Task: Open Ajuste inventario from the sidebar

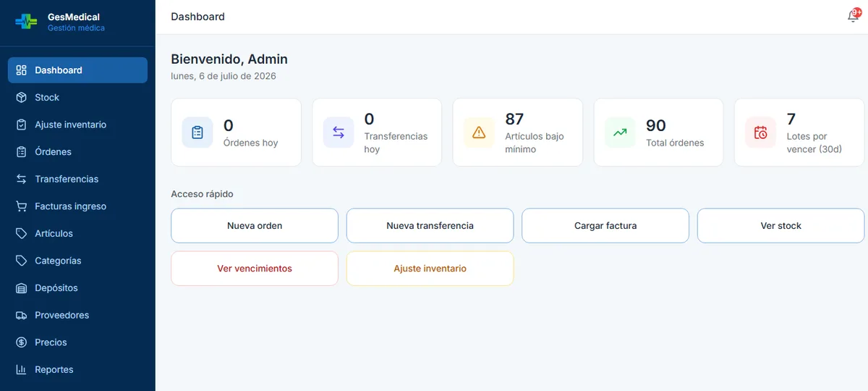Action: pyautogui.click(x=77, y=125)
